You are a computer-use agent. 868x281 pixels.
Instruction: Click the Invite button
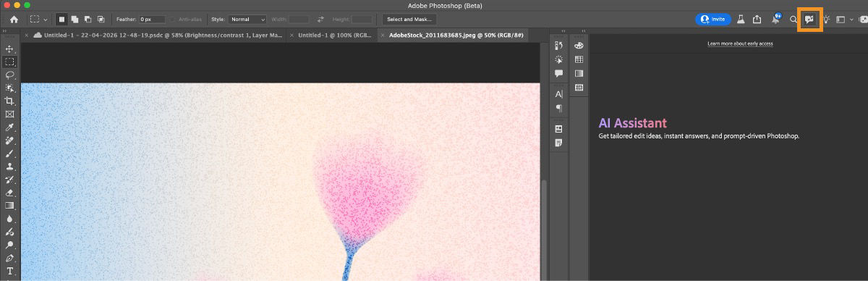712,20
